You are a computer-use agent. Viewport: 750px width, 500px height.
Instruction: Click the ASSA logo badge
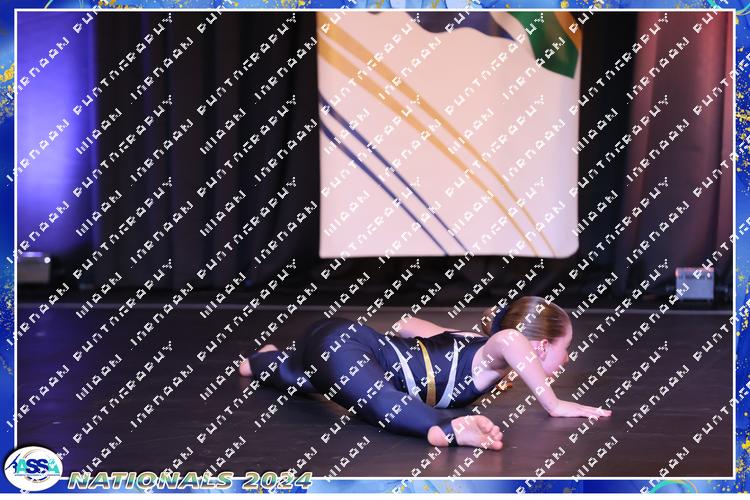[x=33, y=468]
